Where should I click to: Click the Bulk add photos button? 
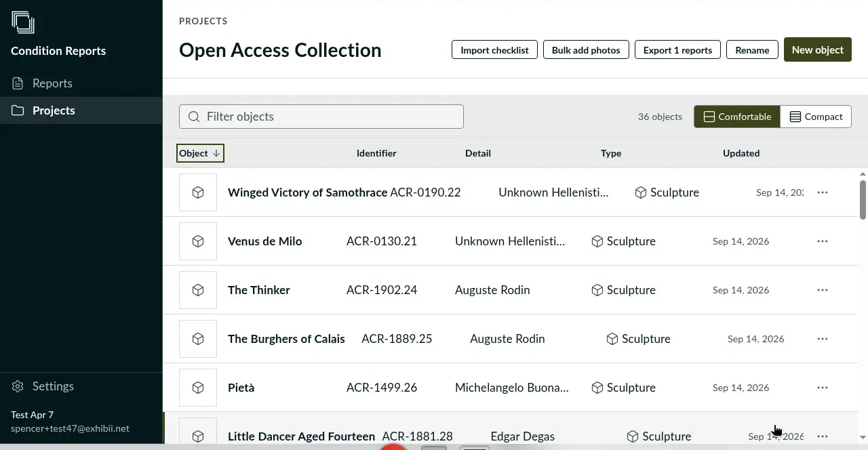tap(586, 50)
